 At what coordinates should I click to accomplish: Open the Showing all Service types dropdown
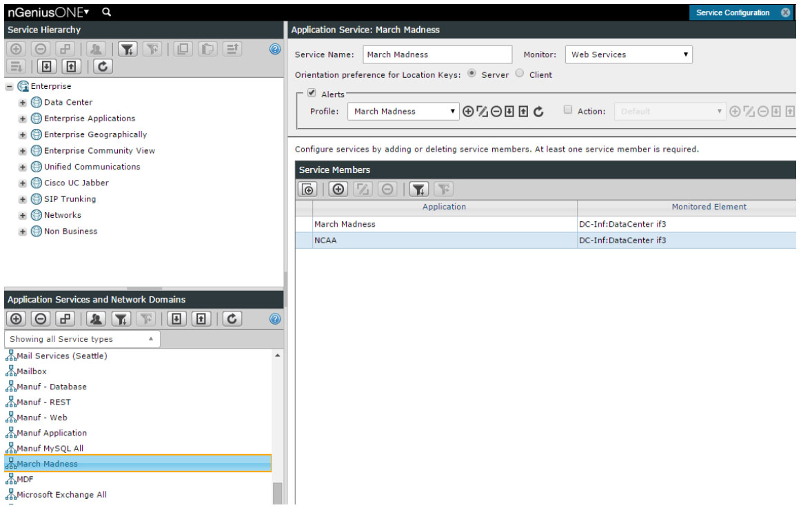point(82,339)
